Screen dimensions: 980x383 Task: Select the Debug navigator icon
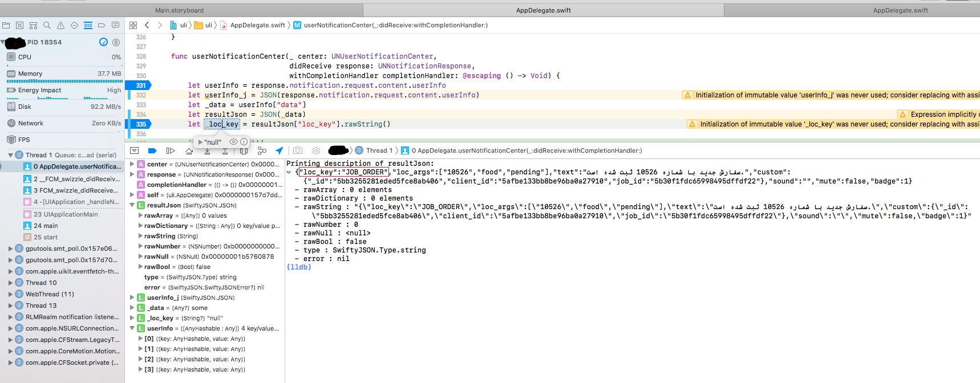pyautogui.click(x=88, y=25)
